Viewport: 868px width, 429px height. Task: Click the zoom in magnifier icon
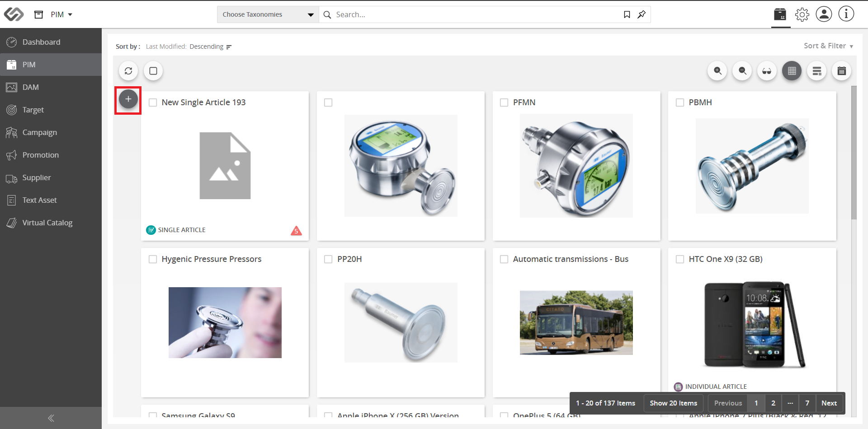pos(717,71)
